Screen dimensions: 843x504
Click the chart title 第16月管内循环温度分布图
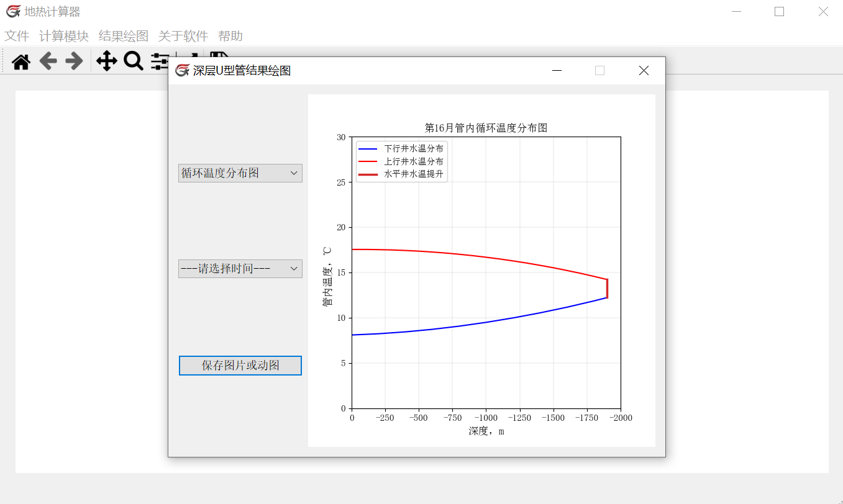pyautogui.click(x=486, y=128)
